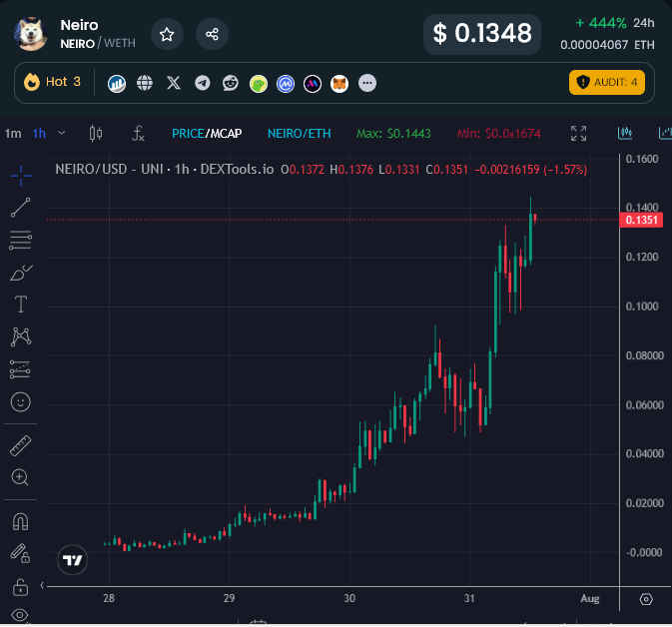This screenshot has height=627, width=672.
Task: Click the 0.1351 current price axis label
Action: (641, 221)
